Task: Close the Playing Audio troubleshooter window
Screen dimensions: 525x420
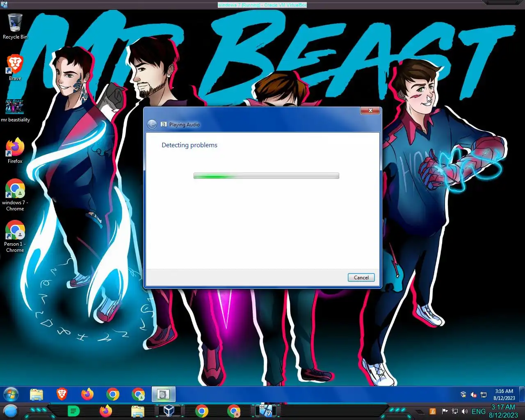Action: [370, 110]
